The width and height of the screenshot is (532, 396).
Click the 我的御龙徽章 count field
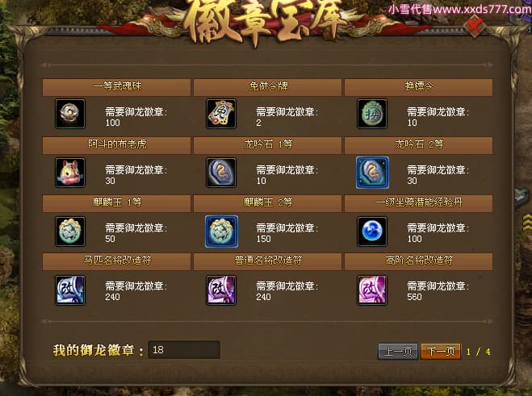click(x=184, y=349)
